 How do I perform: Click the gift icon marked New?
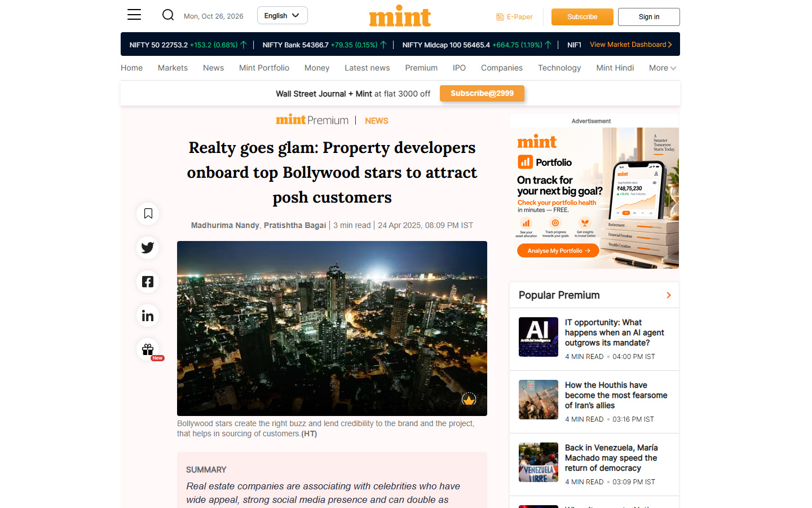(148, 349)
